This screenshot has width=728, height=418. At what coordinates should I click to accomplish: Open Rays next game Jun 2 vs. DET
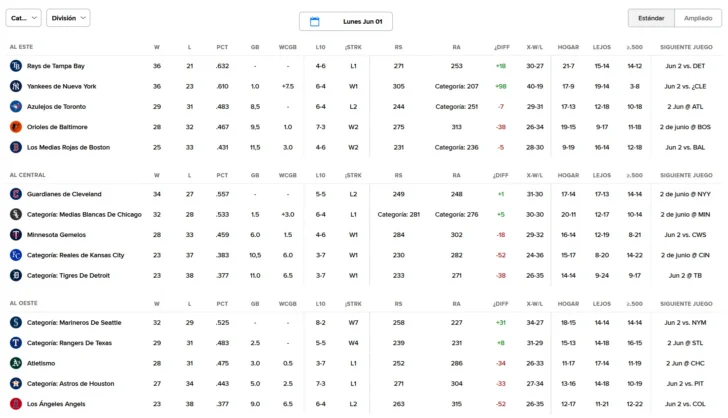click(x=685, y=66)
